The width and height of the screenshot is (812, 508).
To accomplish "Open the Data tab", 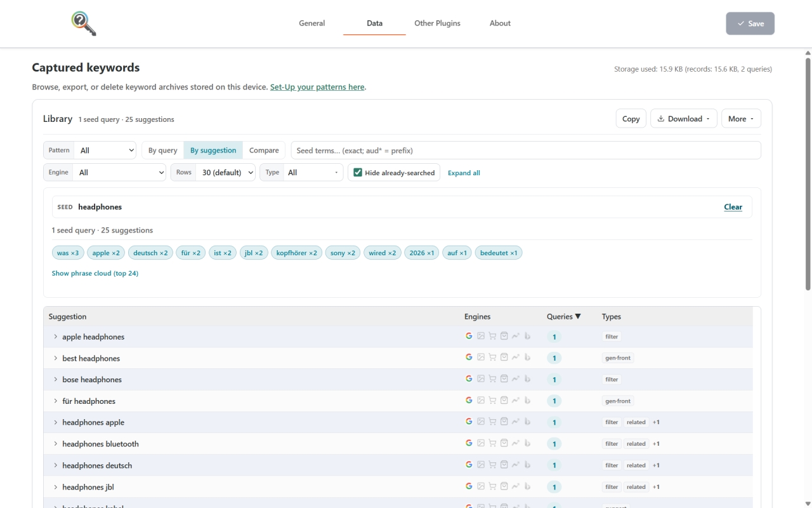I will [375, 23].
